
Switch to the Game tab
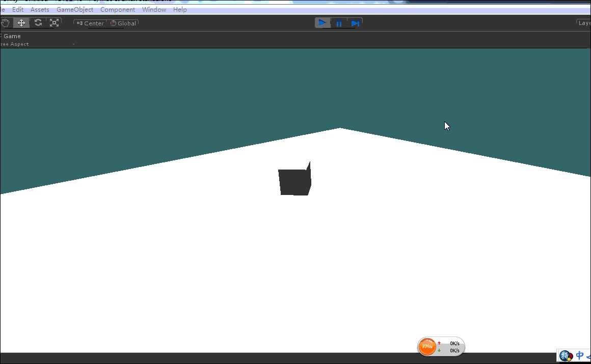[x=11, y=36]
